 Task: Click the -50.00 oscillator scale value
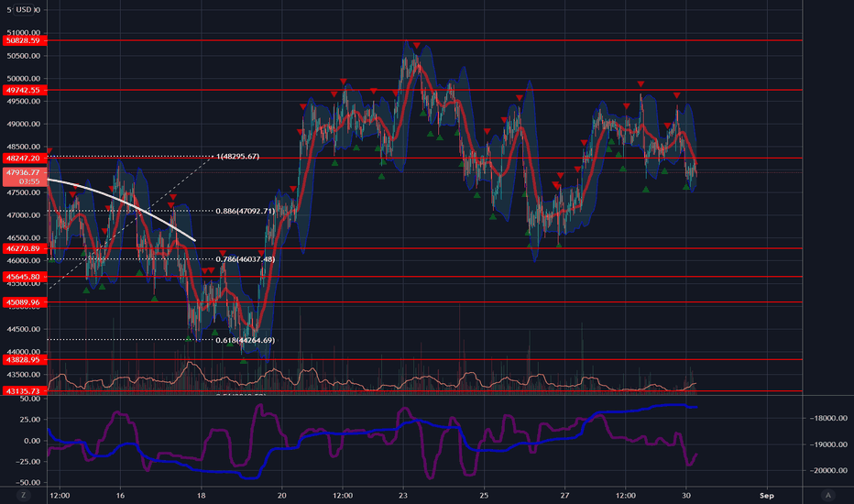tap(27, 482)
